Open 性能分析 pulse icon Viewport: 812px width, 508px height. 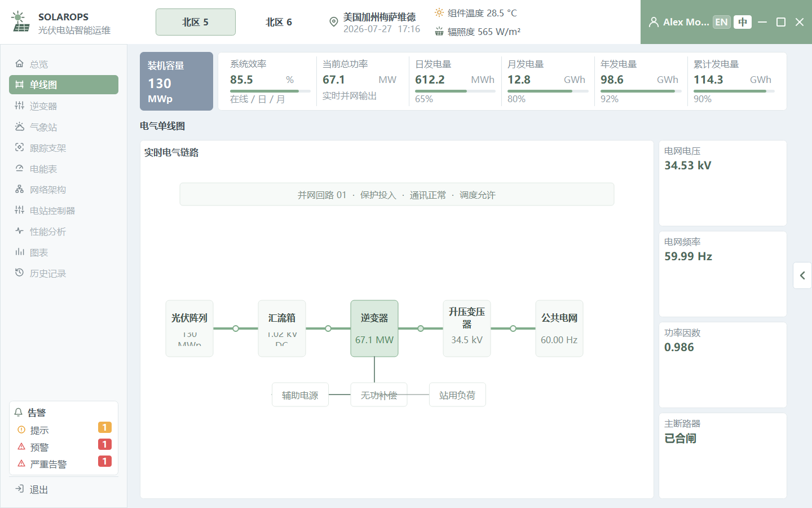tap(20, 231)
